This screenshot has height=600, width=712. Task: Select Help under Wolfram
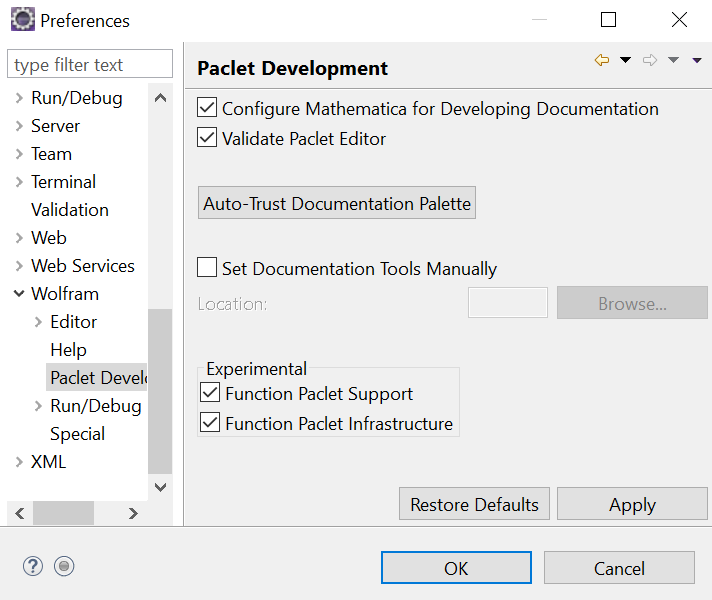point(69,350)
